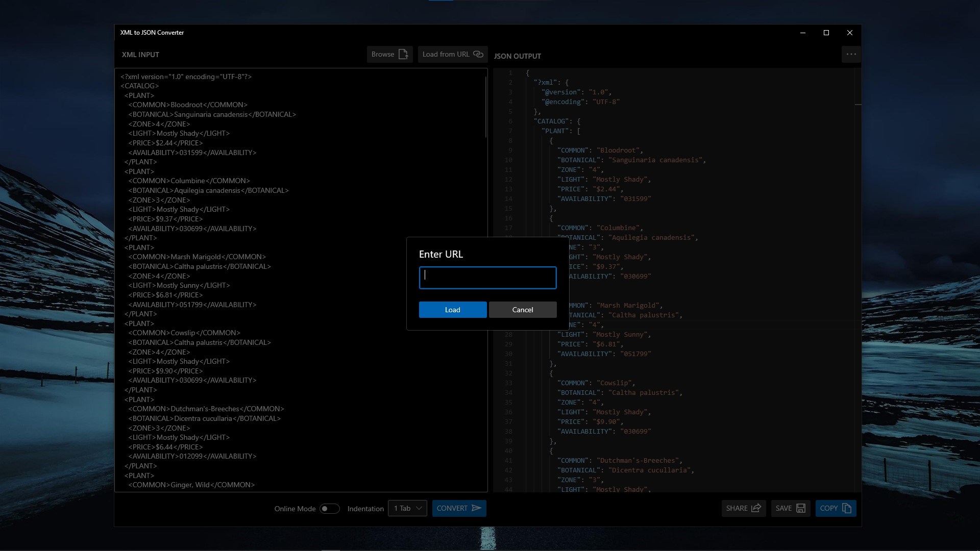Click the COPY documents icon

pyautogui.click(x=846, y=508)
